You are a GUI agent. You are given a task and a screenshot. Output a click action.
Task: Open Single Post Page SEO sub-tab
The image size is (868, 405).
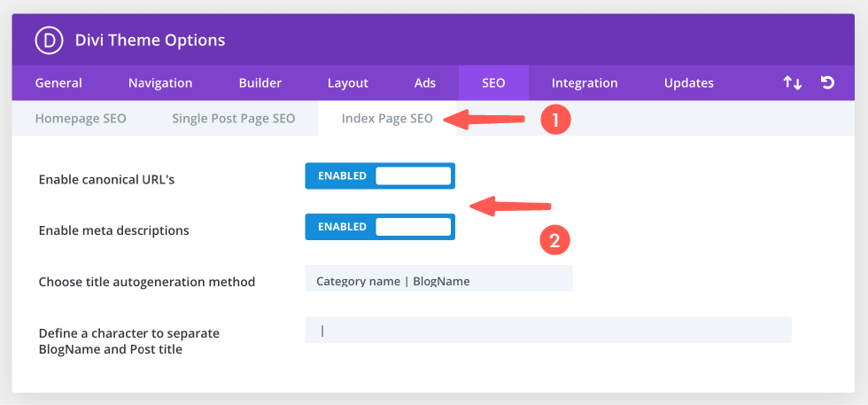(234, 119)
